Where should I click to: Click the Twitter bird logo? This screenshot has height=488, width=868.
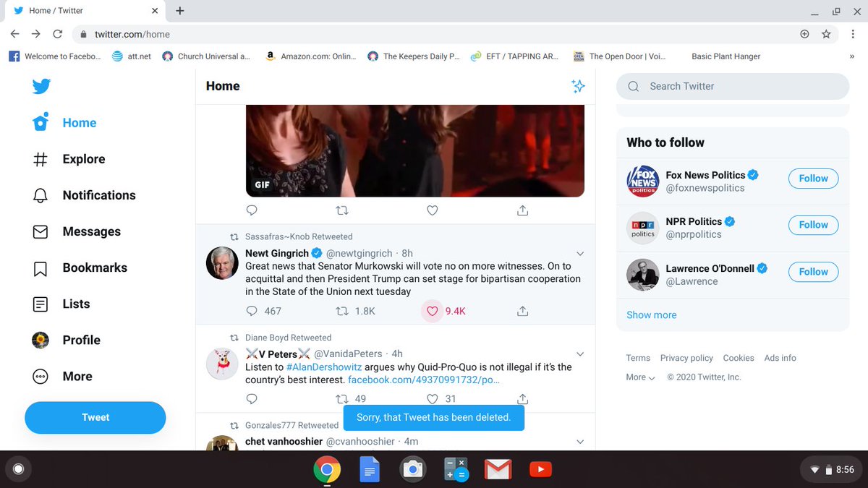41,86
